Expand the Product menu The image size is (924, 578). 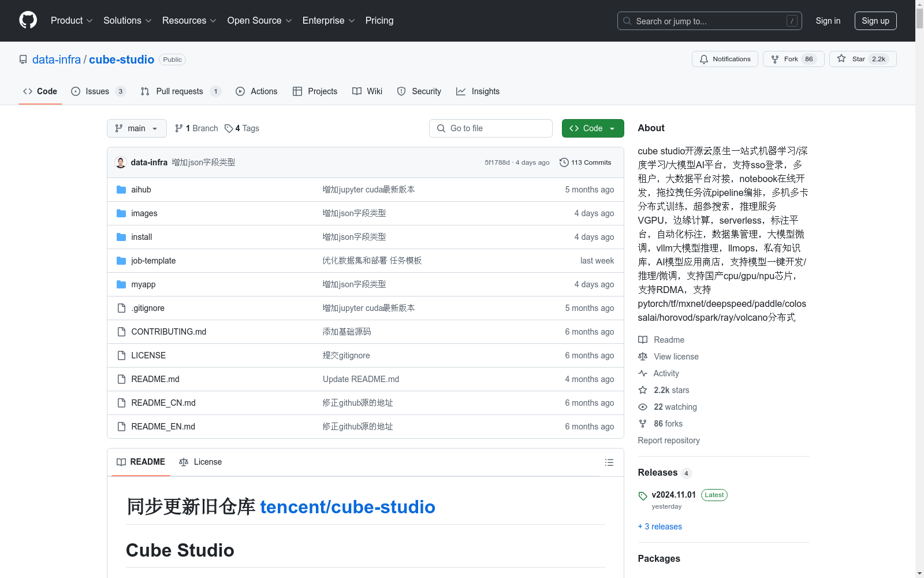coord(72,20)
